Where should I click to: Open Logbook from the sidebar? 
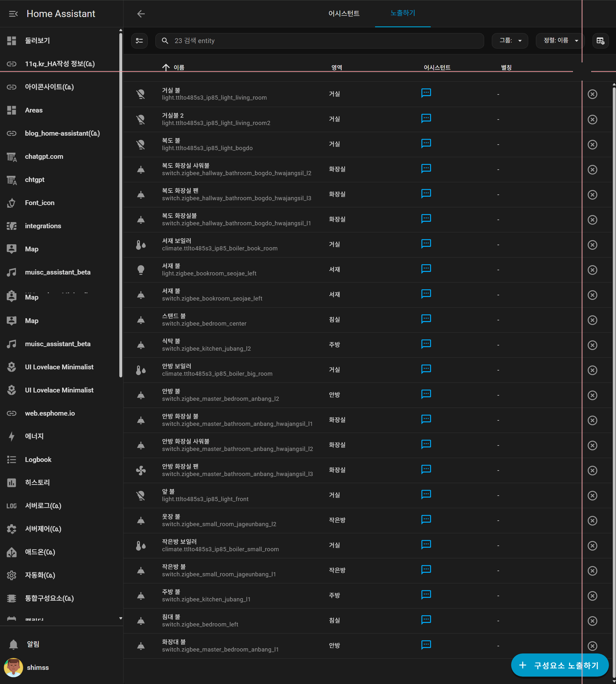pyautogui.click(x=38, y=459)
